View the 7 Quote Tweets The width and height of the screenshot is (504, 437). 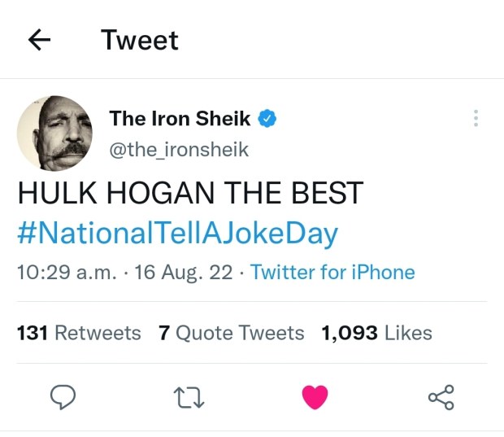pos(232,333)
